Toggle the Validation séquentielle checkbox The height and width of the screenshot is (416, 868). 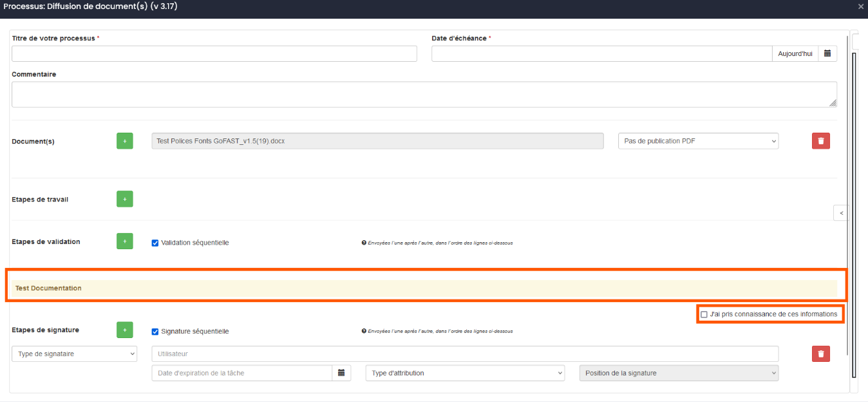point(155,243)
